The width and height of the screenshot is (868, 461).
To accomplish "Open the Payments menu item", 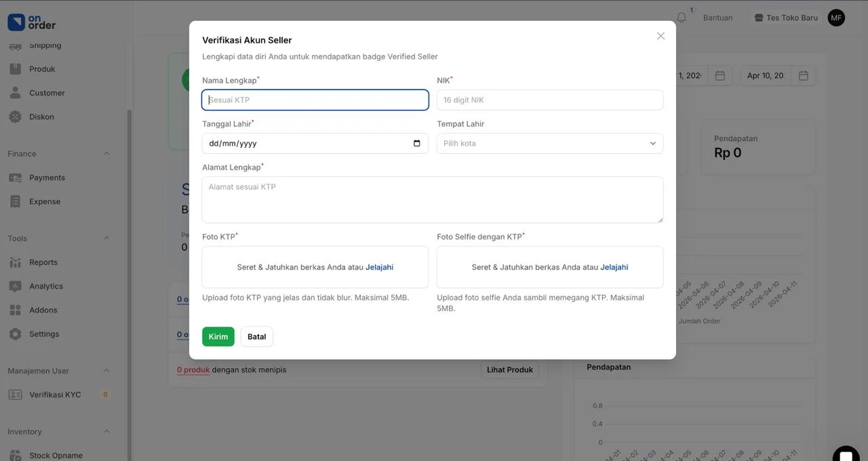I will pyautogui.click(x=47, y=178).
